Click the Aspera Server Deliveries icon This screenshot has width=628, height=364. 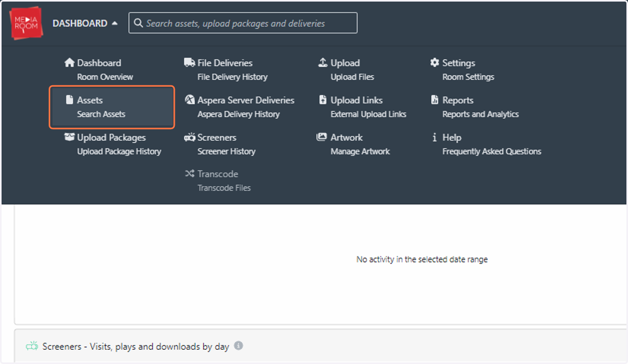[x=190, y=100]
